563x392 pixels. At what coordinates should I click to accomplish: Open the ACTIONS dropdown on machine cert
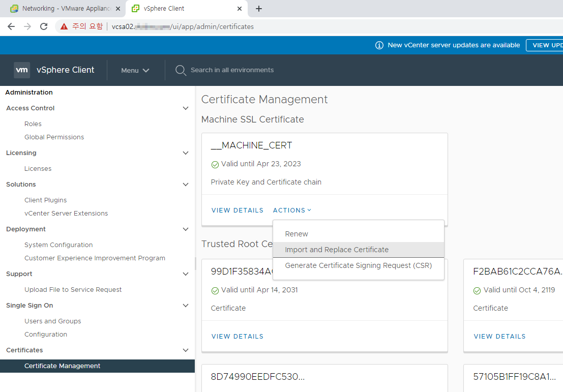292,210
